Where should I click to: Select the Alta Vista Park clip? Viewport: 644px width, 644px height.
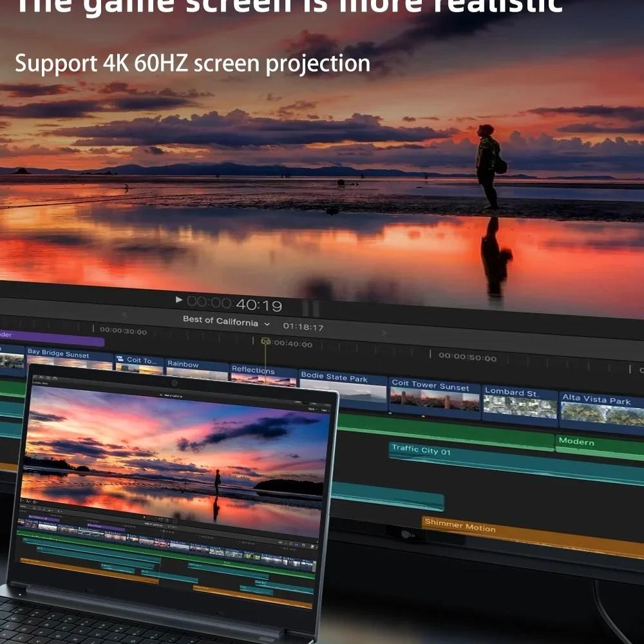coord(601,412)
